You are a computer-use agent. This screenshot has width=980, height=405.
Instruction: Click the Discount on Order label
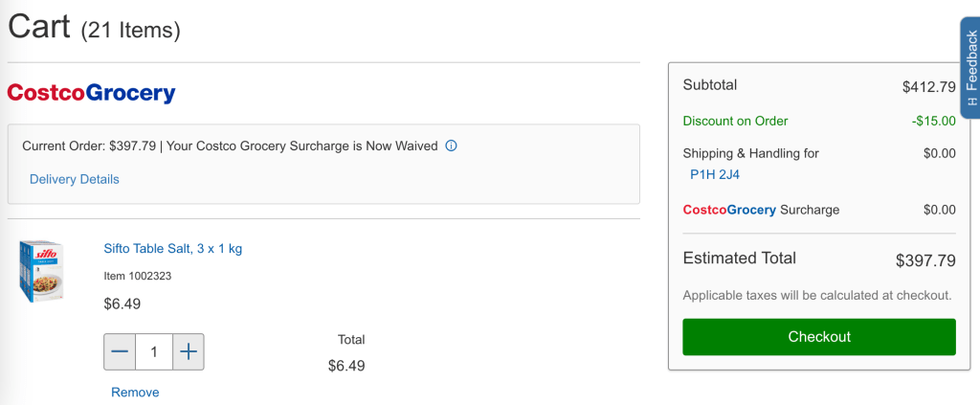pos(735,121)
